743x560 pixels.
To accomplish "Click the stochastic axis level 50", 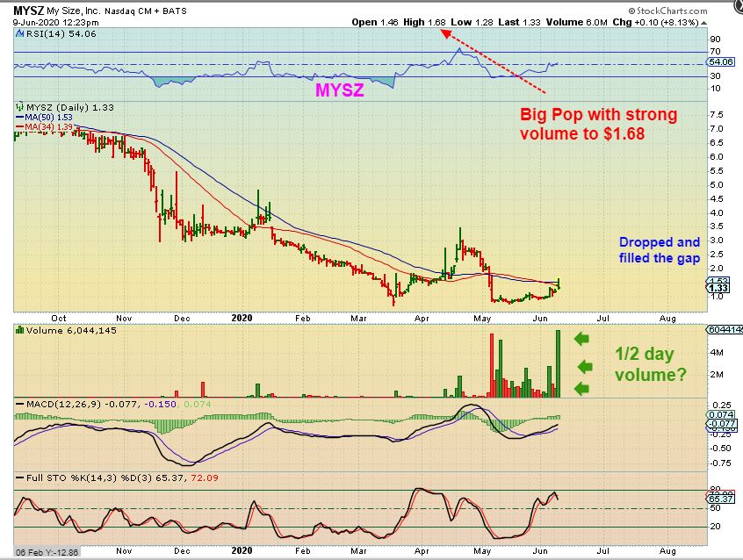I will click(x=716, y=508).
